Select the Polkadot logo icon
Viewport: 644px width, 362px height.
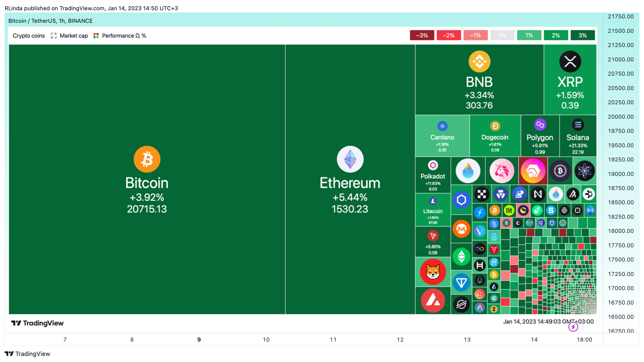coord(433,165)
